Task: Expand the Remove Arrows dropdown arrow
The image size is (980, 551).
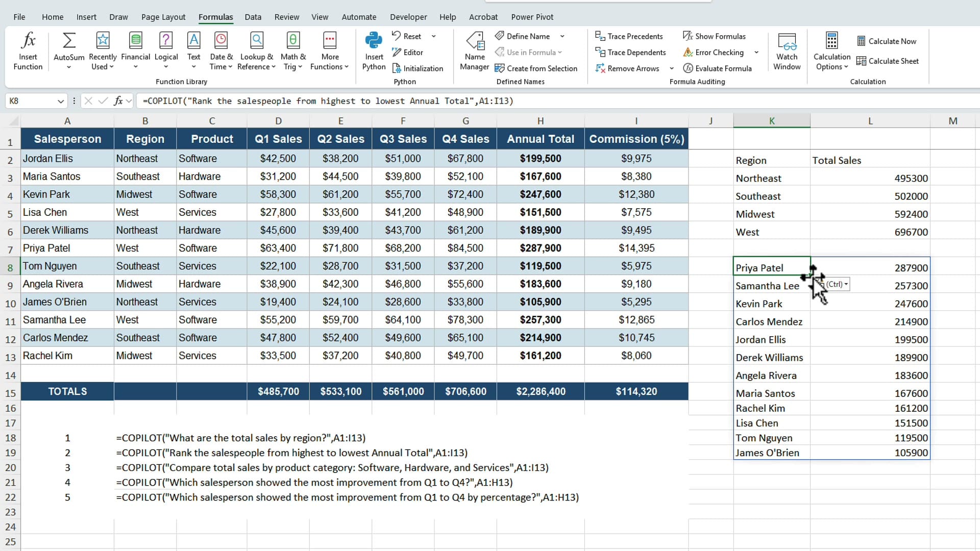Action: coord(671,68)
